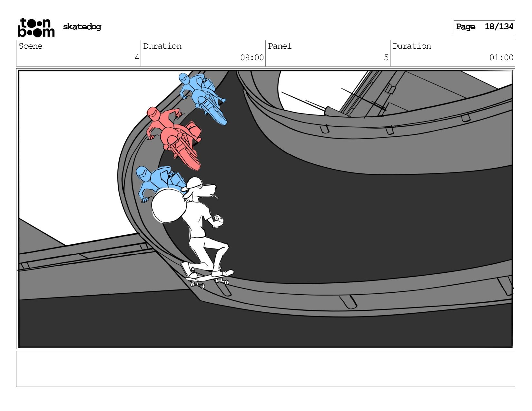Click the dog's skateboard

[x=209, y=279]
